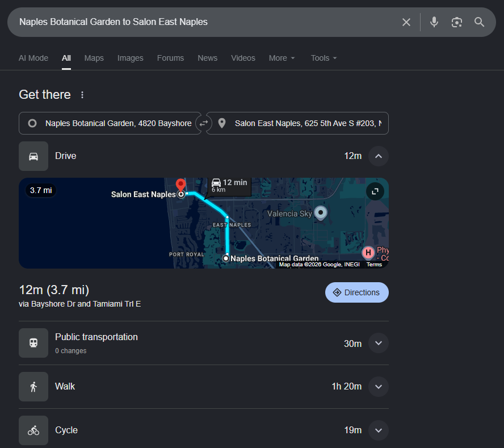
Task: Click the Naples Botanical Garden map label
Action: pyautogui.click(x=275, y=258)
